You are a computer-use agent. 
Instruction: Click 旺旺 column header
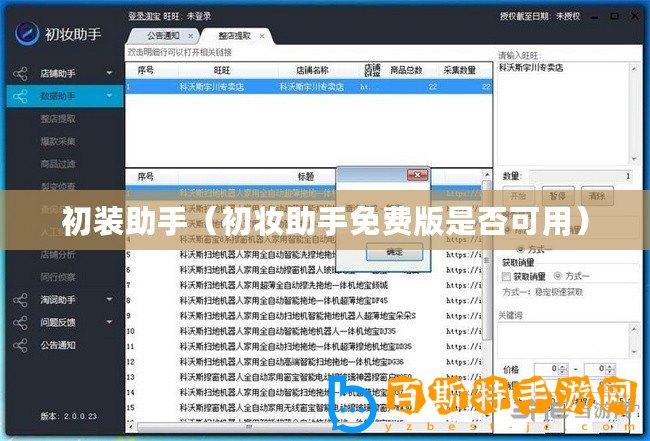(222, 70)
